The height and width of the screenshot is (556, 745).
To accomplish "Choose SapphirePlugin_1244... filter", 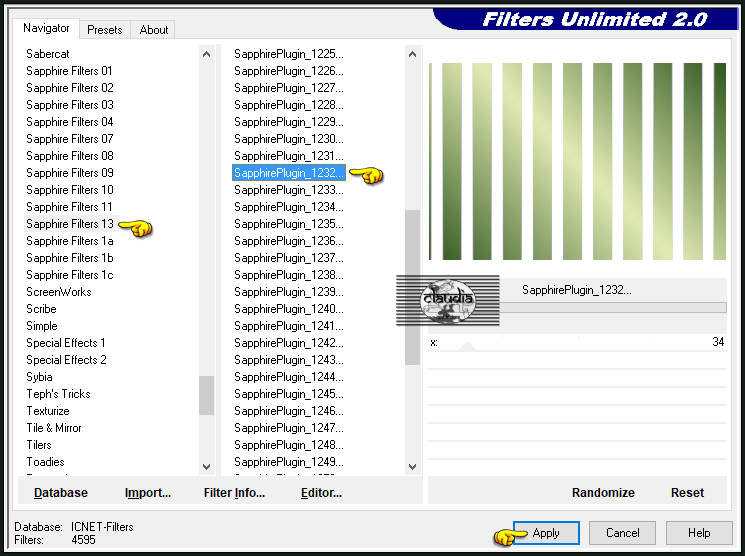I will click(288, 377).
